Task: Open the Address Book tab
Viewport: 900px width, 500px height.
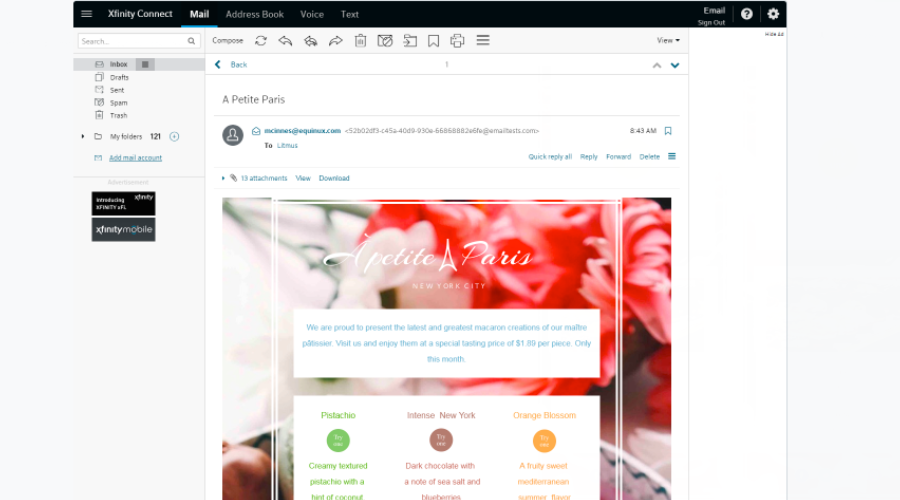Action: pos(254,14)
